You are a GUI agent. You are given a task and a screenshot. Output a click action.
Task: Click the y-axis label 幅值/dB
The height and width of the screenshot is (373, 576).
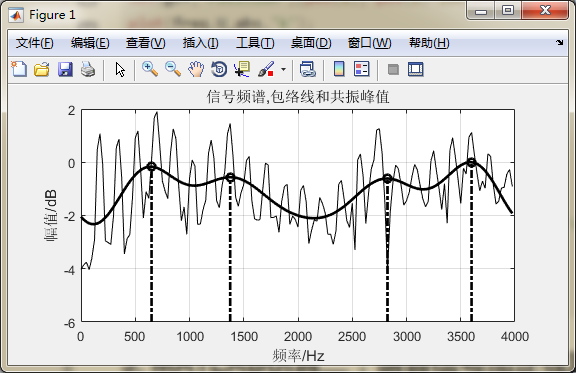click(x=51, y=215)
